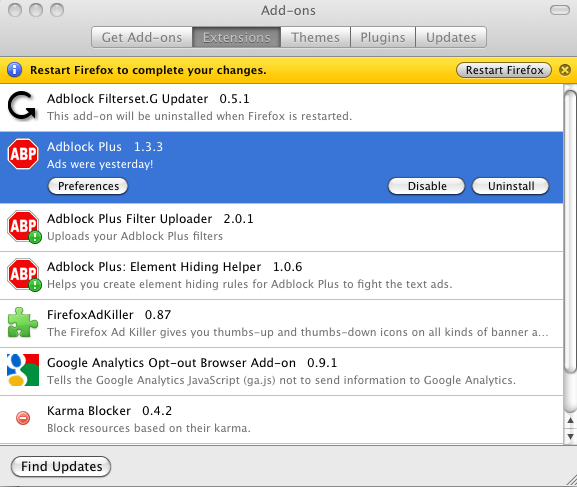Open the Plugins tab
Screen dimensions: 577x487
383,37
